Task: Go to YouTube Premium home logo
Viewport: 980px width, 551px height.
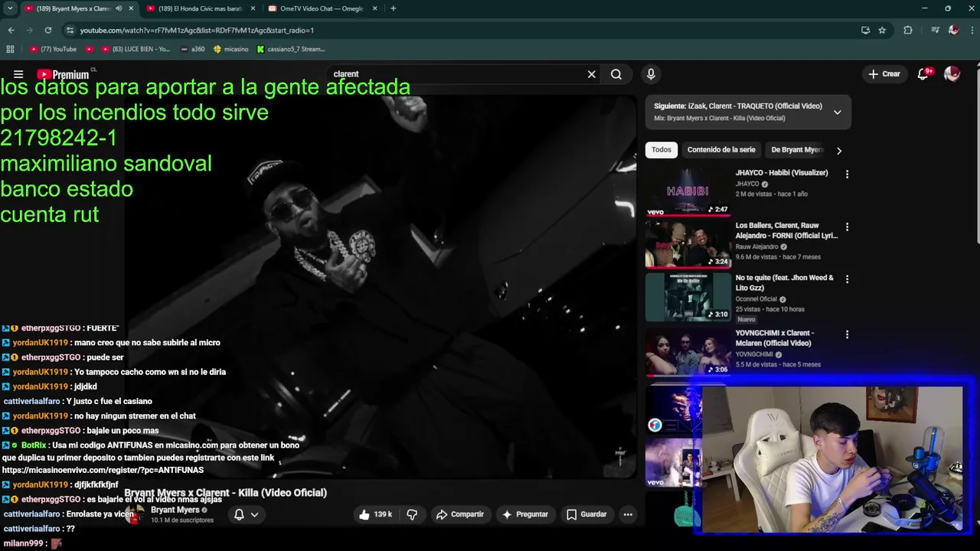Action: point(64,74)
